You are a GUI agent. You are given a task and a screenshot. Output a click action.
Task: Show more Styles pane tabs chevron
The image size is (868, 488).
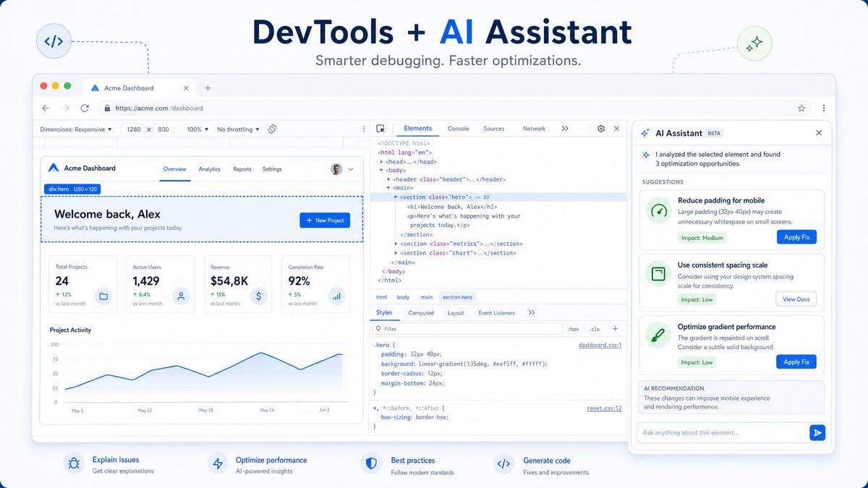pos(532,312)
